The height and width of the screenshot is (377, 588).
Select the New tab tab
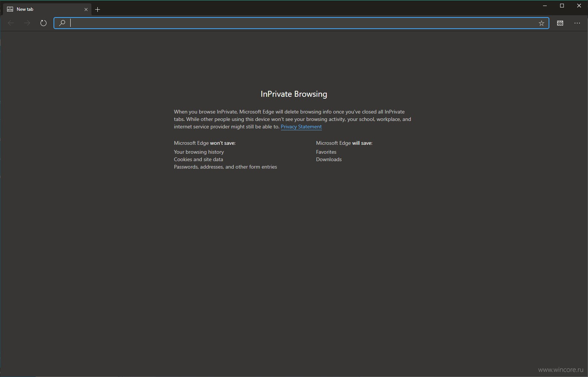point(47,9)
